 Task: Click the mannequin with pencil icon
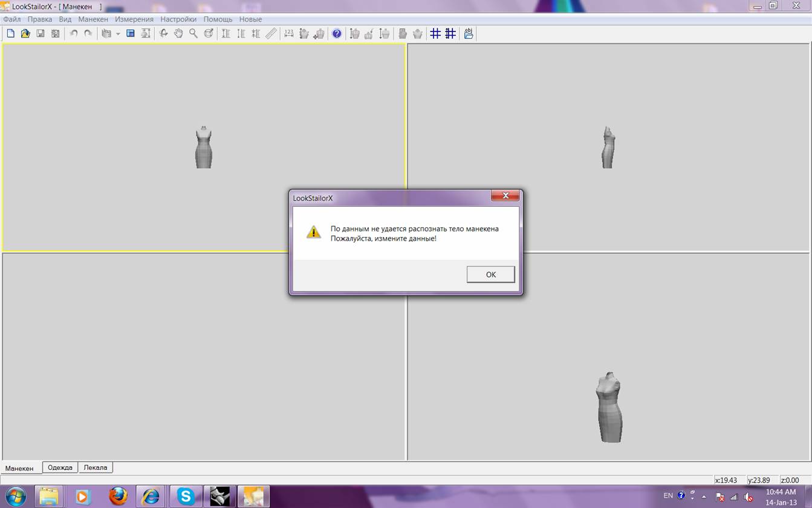369,34
